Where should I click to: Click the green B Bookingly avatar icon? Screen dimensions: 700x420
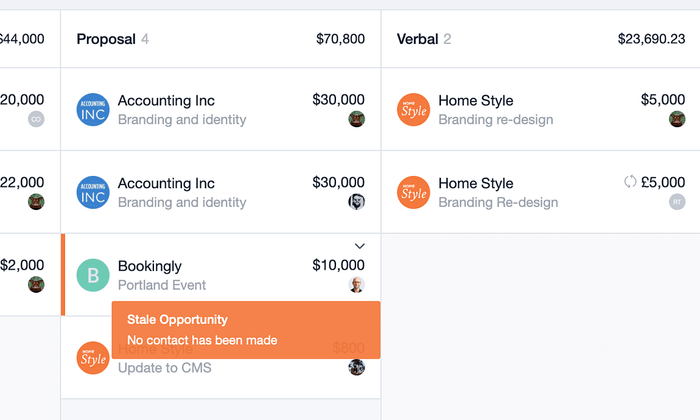click(93, 275)
